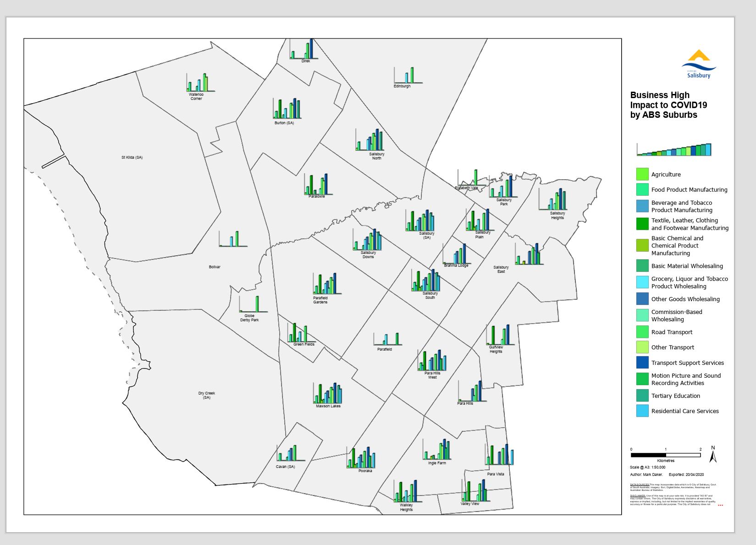Select the Beverage and Tobacco swatch
Image resolution: width=756 pixels, height=545 pixels.
coord(642,206)
